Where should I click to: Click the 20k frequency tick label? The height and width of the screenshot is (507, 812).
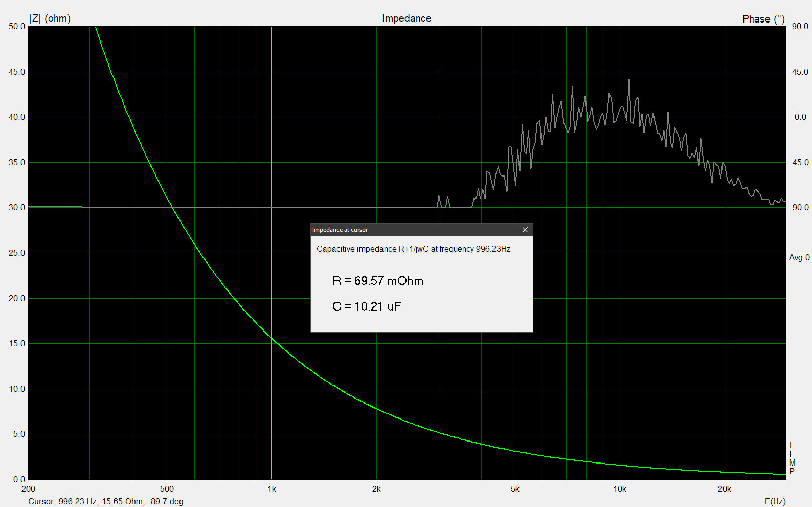[724, 489]
